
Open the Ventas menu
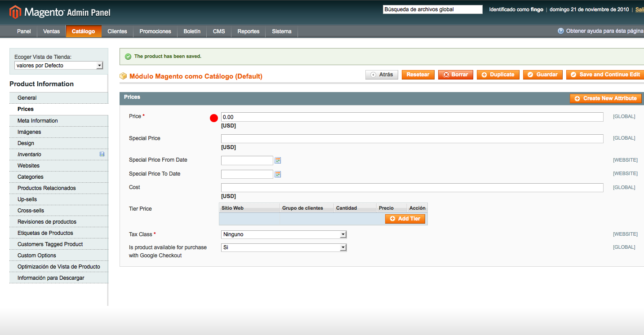tap(52, 31)
